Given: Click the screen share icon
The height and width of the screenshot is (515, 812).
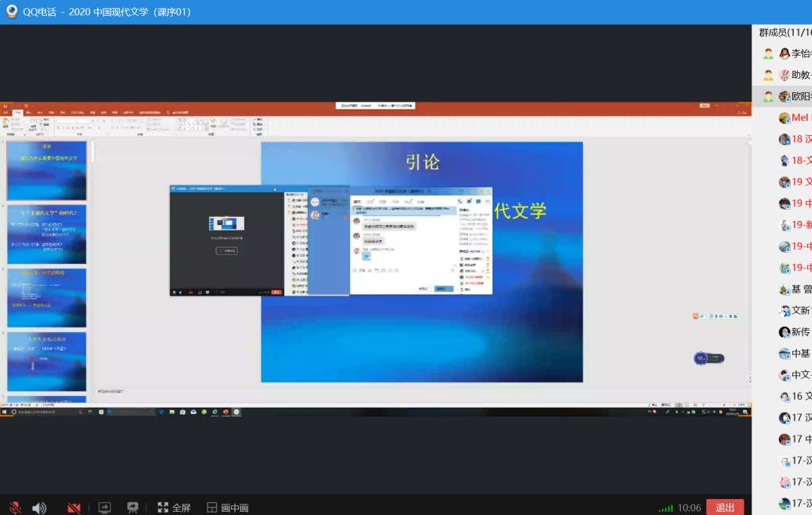Looking at the screenshot, I should point(104,508).
